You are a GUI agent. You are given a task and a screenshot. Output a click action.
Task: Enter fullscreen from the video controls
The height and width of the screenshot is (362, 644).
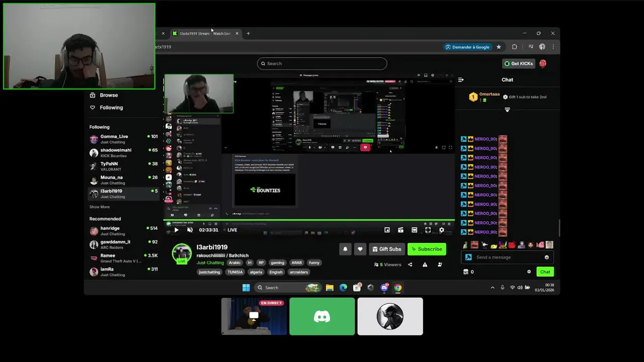click(428, 230)
